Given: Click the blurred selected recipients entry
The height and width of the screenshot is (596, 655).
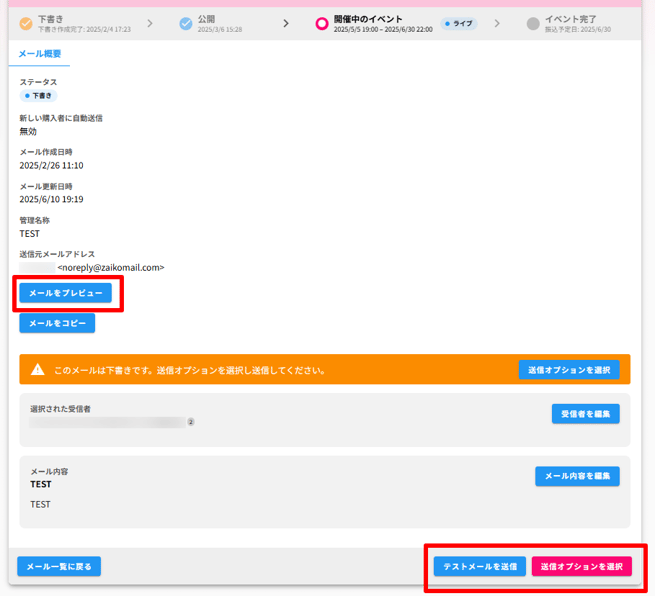Looking at the screenshot, I should [107, 422].
